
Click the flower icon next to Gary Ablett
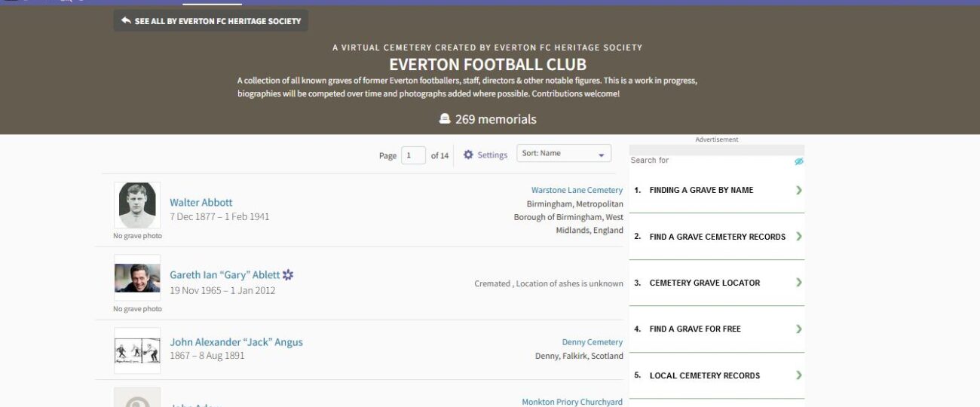(288, 275)
